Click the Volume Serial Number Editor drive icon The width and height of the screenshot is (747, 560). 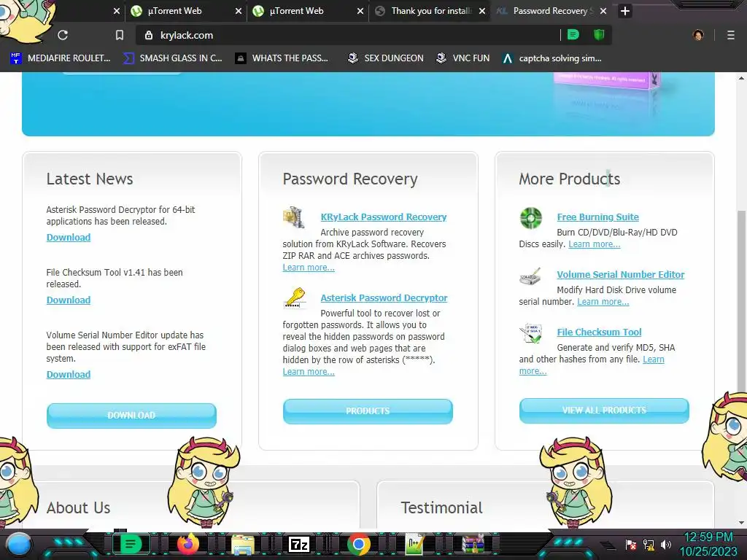[530, 276]
